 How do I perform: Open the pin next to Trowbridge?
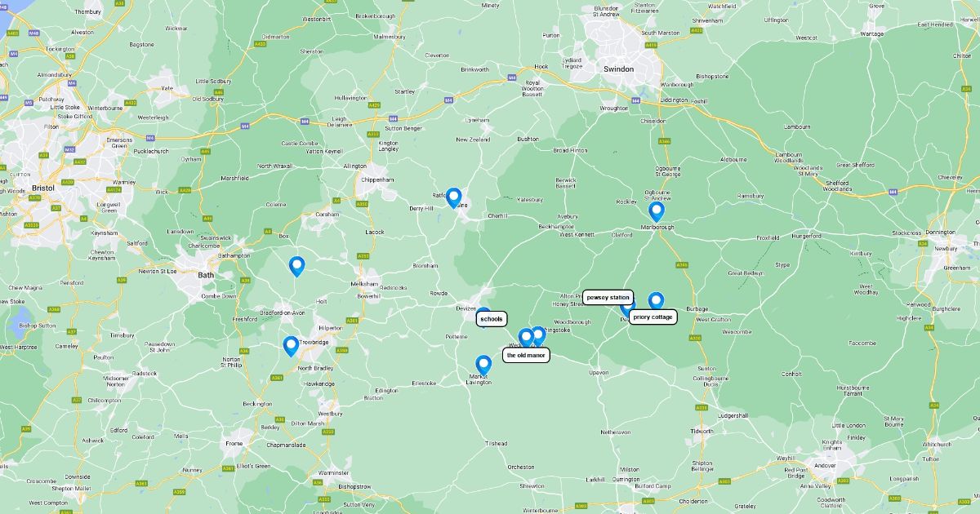[x=291, y=346]
